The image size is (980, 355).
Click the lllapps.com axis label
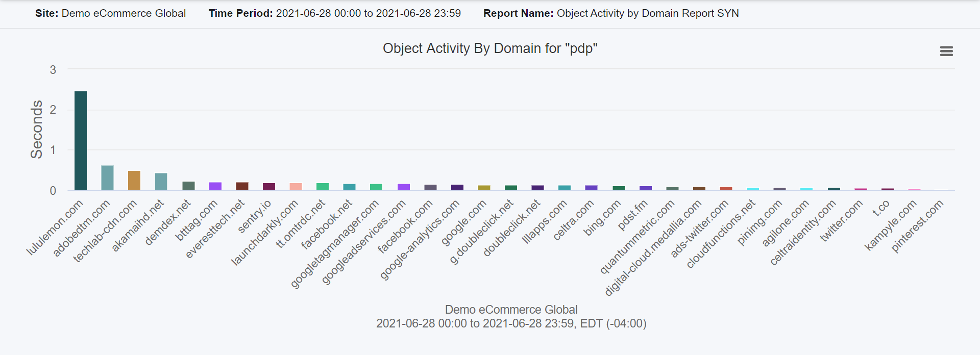[x=545, y=222]
